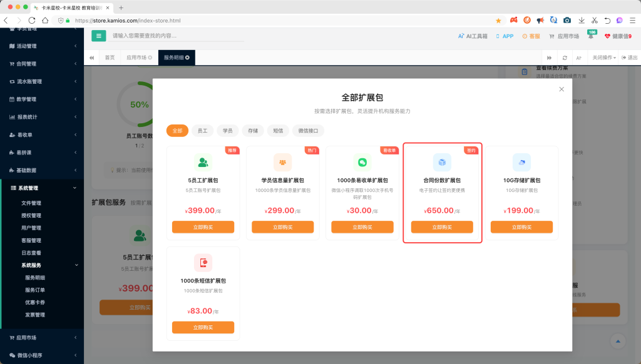Image resolution: width=641 pixels, height=364 pixels.
Task: Refresh the current tab page
Action: tap(565, 58)
